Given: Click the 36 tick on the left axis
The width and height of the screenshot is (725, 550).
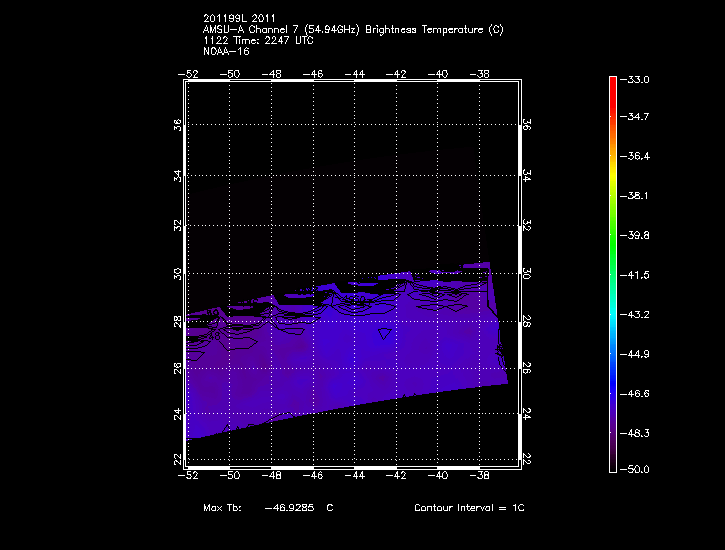Looking at the screenshot, I should (178, 125).
